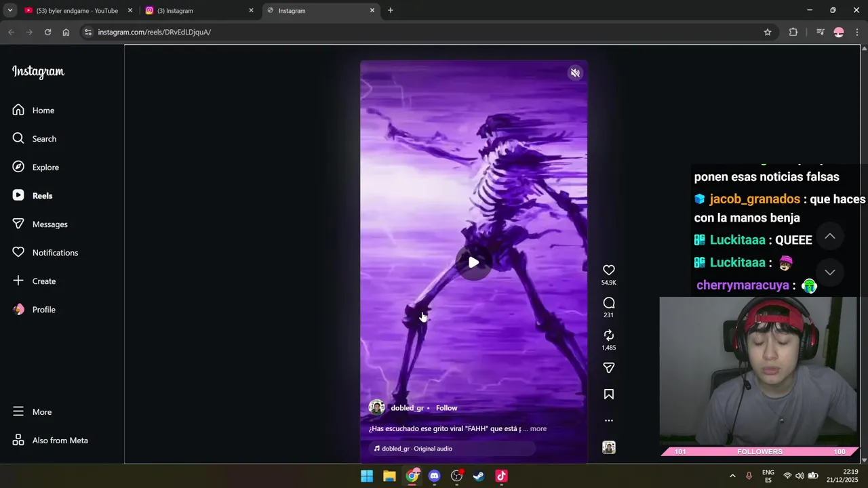The image size is (868, 488).
Task: Close the byler endgame YouTube tab
Action: 130,10
